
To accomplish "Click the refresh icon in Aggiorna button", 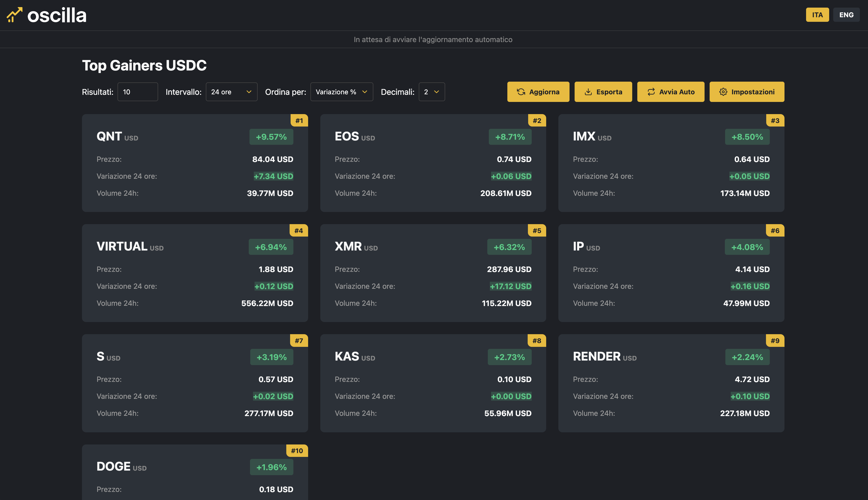I will coord(521,92).
